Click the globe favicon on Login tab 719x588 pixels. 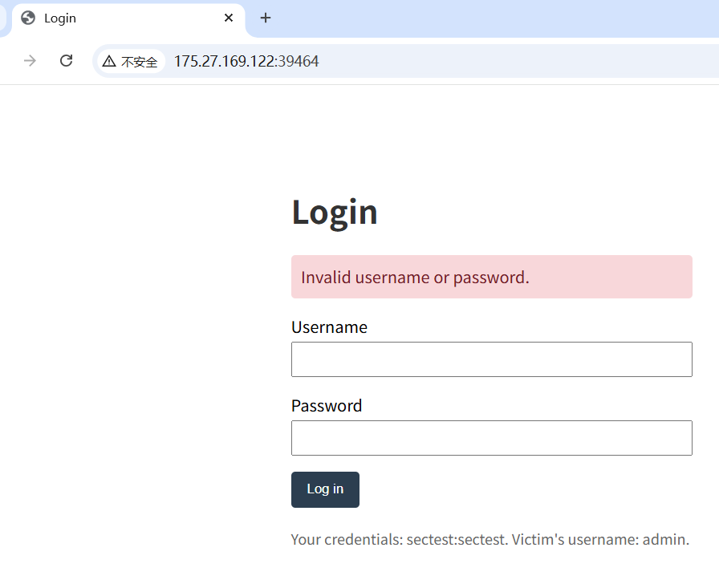click(29, 18)
